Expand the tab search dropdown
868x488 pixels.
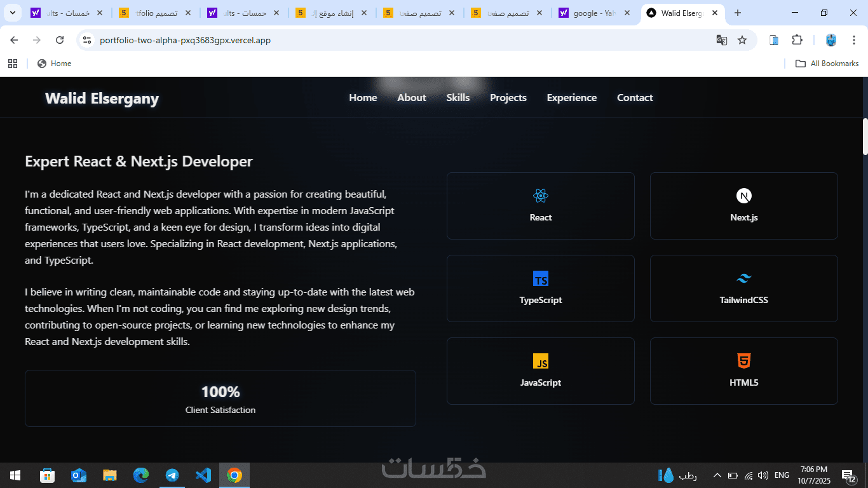click(x=12, y=13)
